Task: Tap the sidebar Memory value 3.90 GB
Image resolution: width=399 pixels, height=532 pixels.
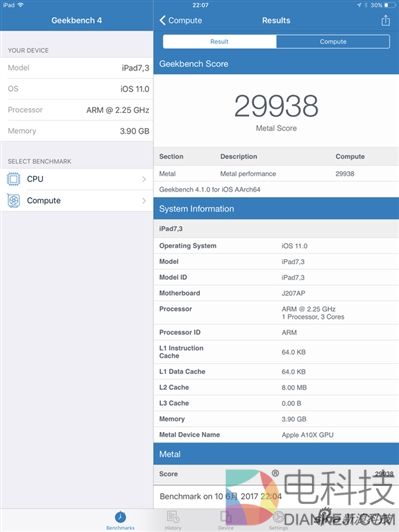Action: 134,131
